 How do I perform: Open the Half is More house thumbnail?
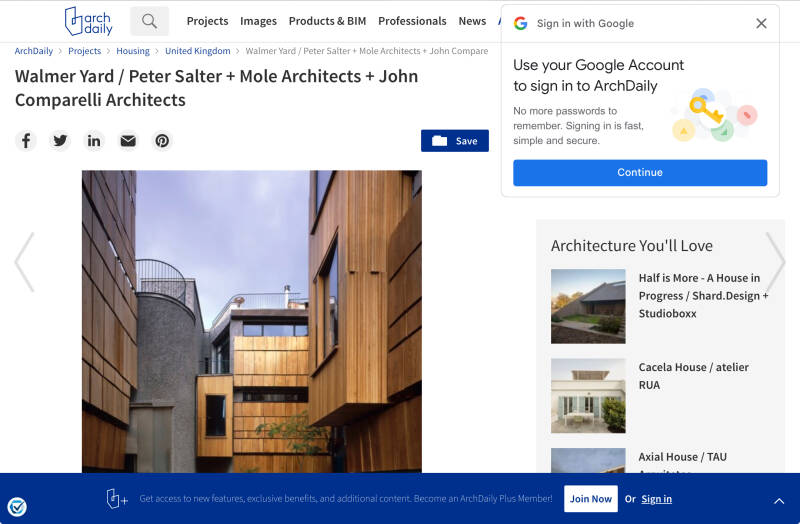coord(588,306)
